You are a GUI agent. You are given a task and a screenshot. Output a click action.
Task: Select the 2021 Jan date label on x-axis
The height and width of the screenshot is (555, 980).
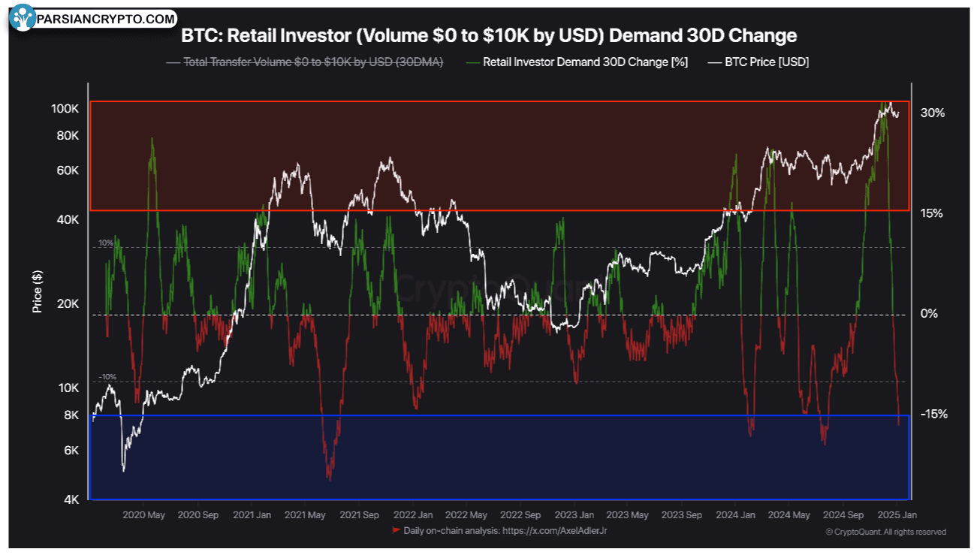click(x=252, y=515)
